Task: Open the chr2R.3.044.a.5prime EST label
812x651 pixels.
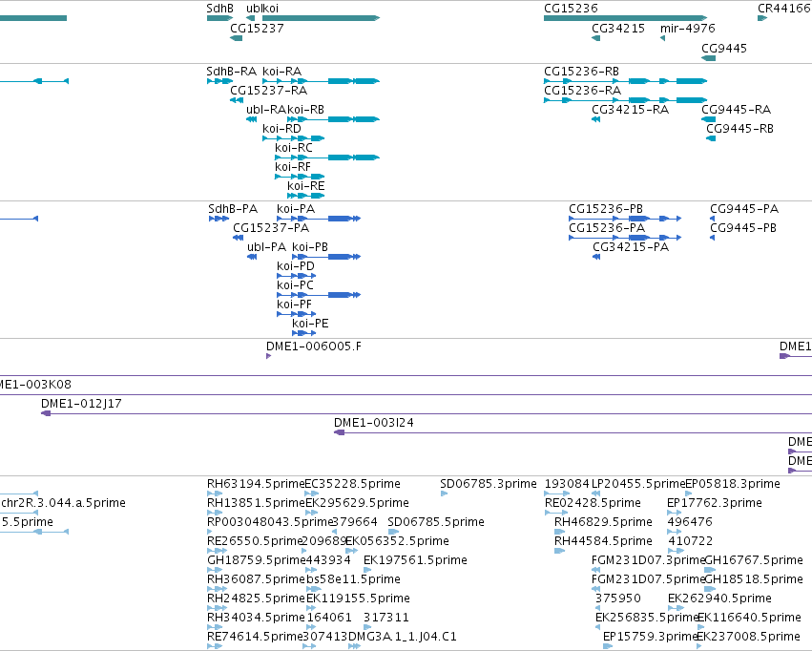Action: pos(64,503)
